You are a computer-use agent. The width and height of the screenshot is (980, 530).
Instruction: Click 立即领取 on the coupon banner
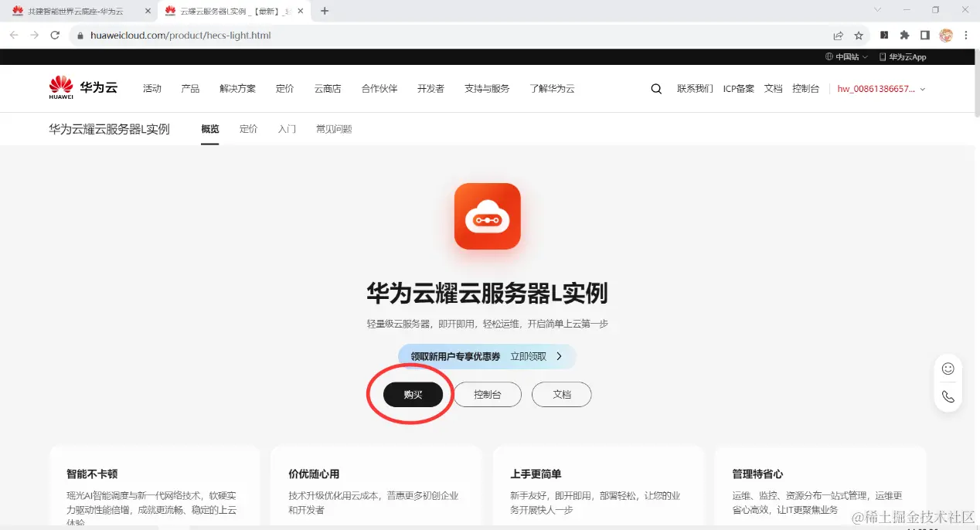coord(529,356)
